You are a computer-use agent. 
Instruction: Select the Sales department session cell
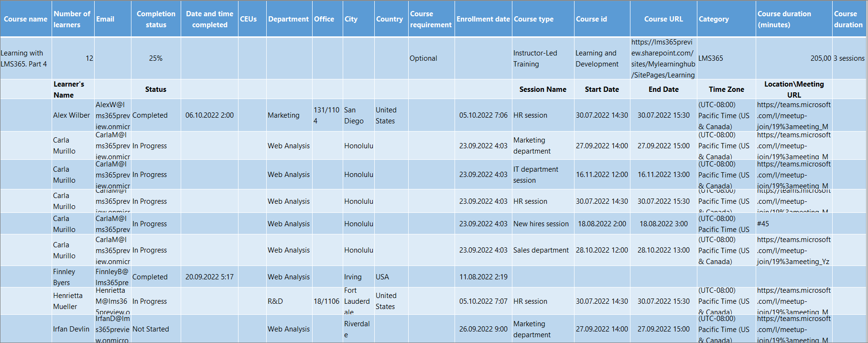541,250
